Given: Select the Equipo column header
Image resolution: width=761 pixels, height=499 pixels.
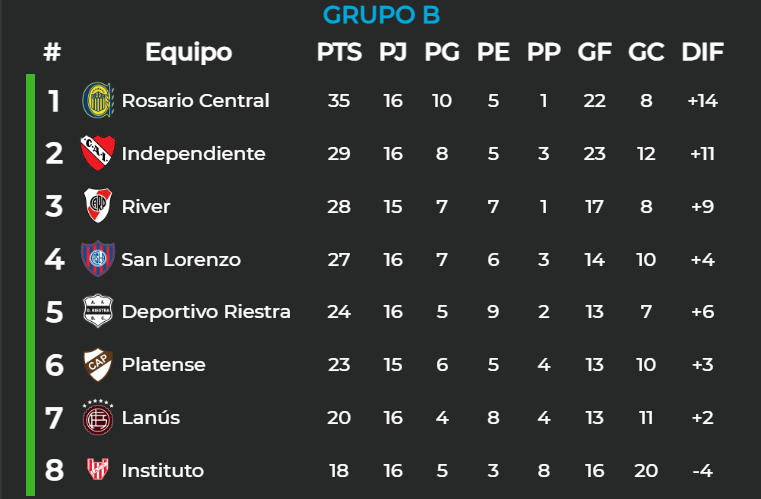Looking at the screenshot, I should point(189,52).
